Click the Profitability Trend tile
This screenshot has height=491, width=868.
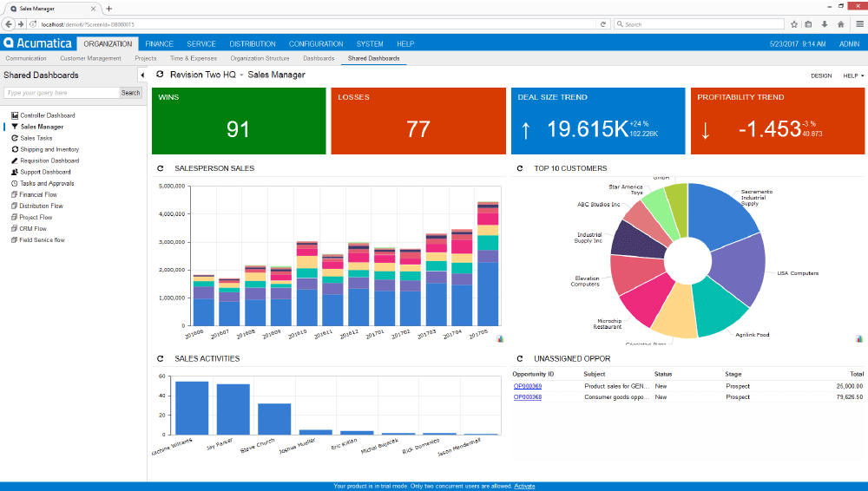coord(777,121)
